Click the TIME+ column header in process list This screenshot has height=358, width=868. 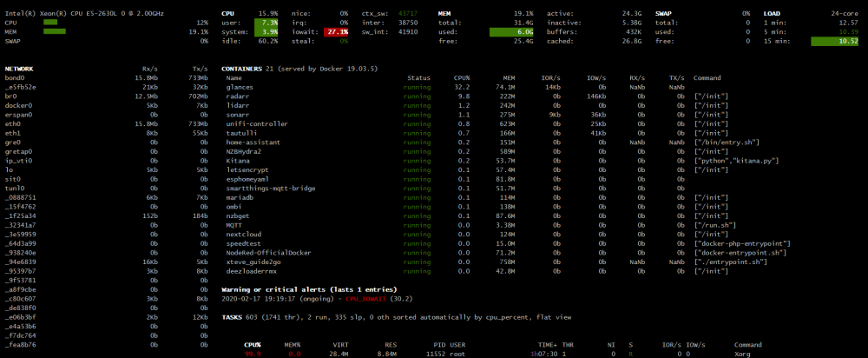pyautogui.click(x=548, y=345)
